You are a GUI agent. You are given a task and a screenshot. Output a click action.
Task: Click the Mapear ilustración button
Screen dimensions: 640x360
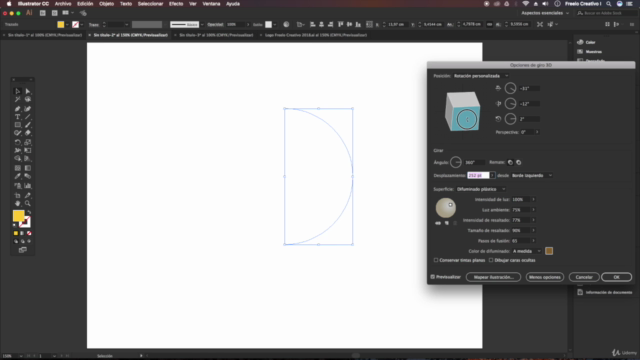[493, 277]
